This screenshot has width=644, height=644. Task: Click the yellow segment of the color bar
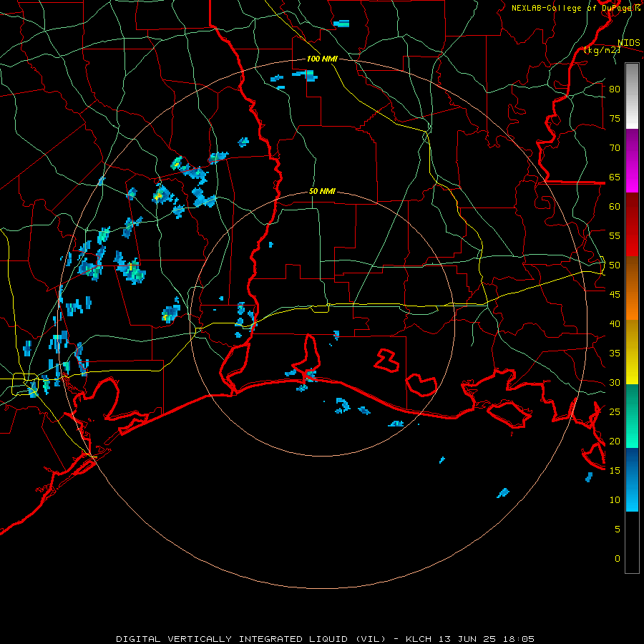pyautogui.click(x=632, y=352)
